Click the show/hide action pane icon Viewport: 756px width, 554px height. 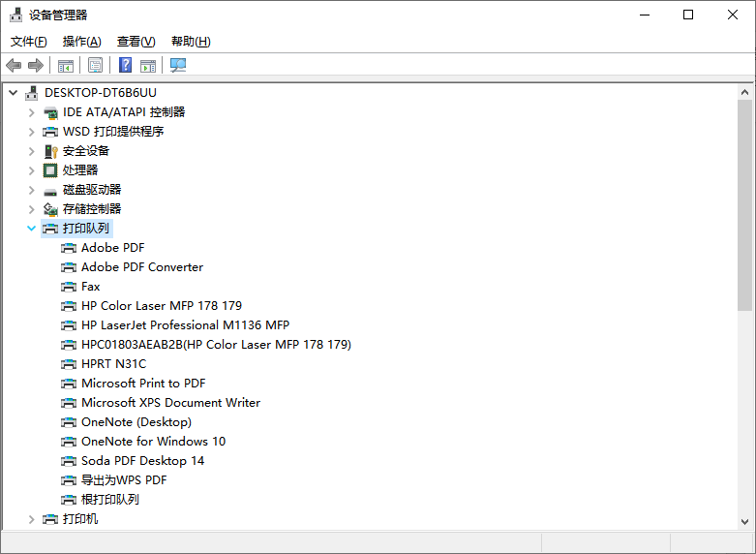point(148,65)
